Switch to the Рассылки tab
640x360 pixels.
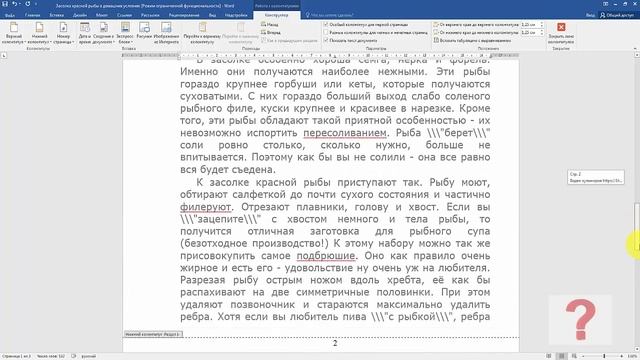150,15
